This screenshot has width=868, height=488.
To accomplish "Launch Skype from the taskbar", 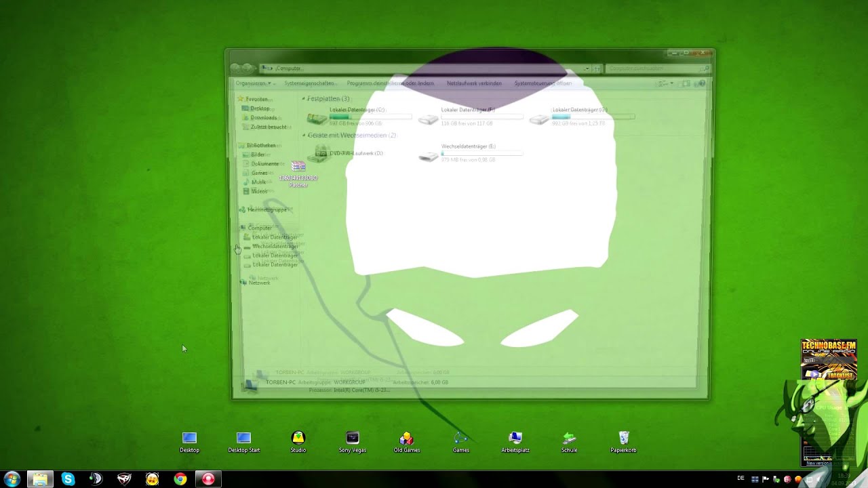I will (68, 479).
